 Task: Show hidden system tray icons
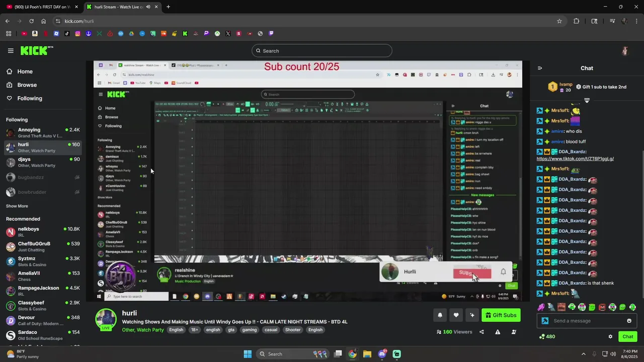click(x=584, y=354)
